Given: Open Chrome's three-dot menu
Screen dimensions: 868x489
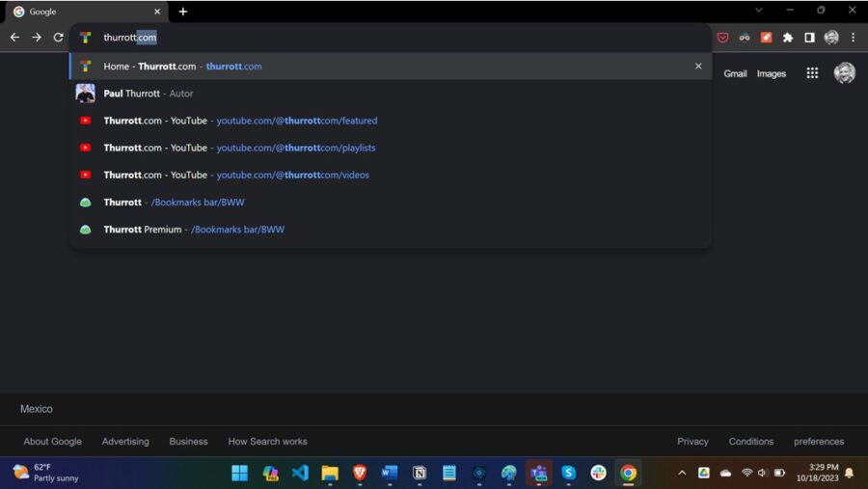Looking at the screenshot, I should click(854, 38).
